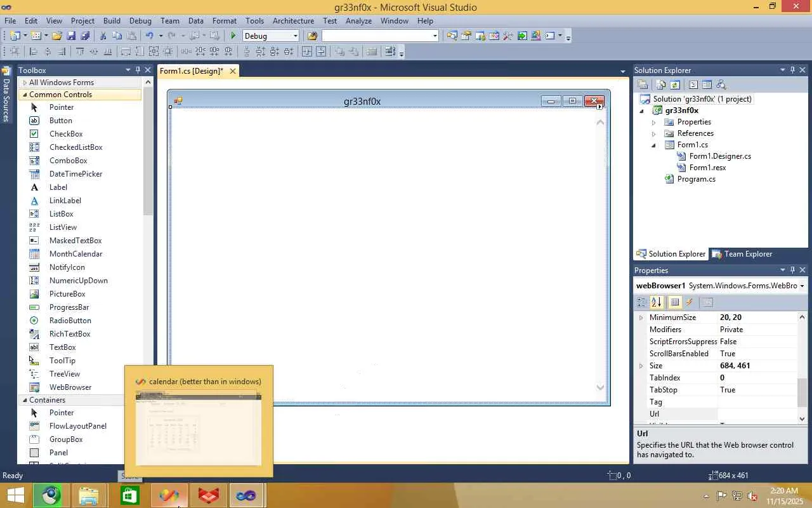This screenshot has width=812, height=508.
Task: Switch to the Team Explorer tab
Action: [x=742, y=254]
